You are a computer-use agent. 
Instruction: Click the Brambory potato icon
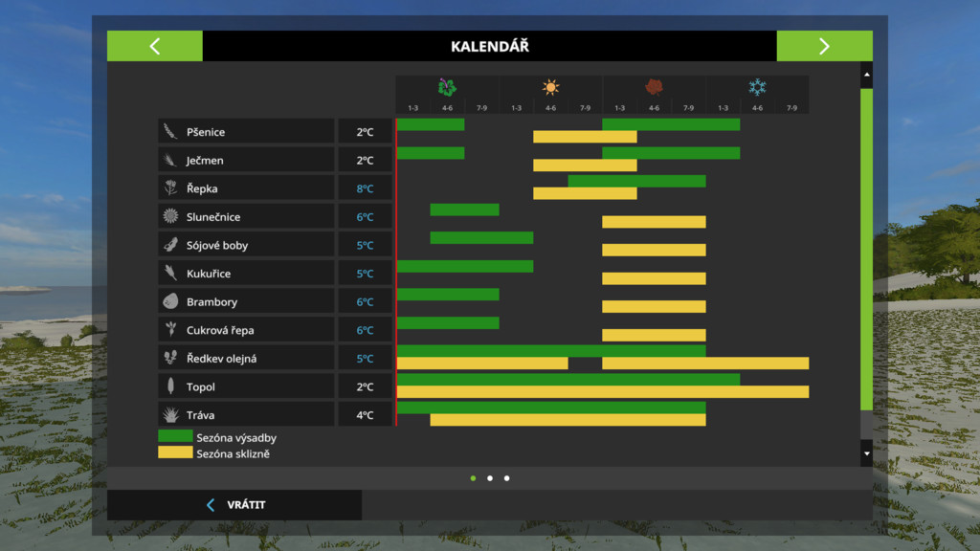[170, 301]
